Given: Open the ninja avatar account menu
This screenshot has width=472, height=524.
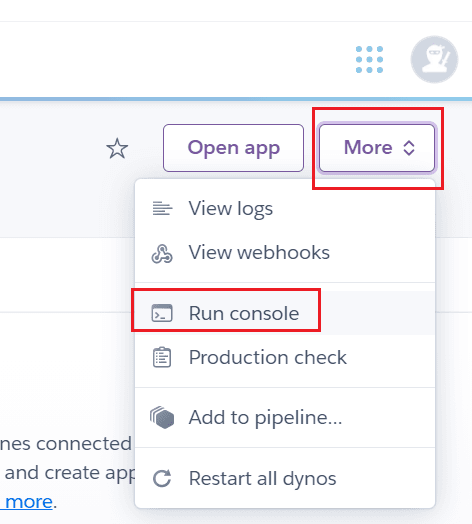Looking at the screenshot, I should tap(434, 59).
